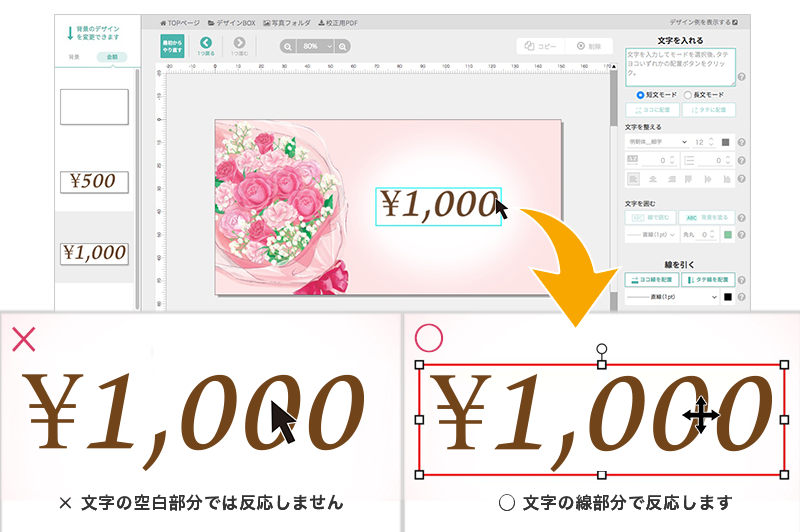The width and height of the screenshot is (800, 532).
Task: Click the undo (1つ戻る) arrow icon
Action: pyautogui.click(x=206, y=43)
